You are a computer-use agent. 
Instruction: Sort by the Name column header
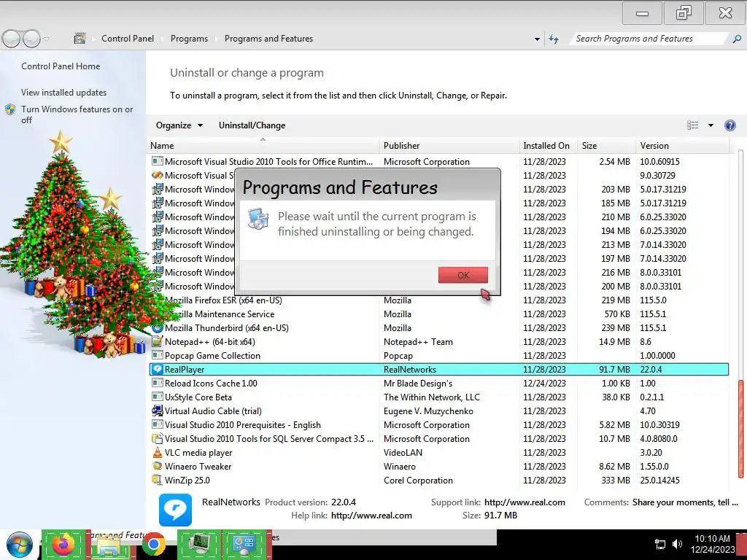263,146
